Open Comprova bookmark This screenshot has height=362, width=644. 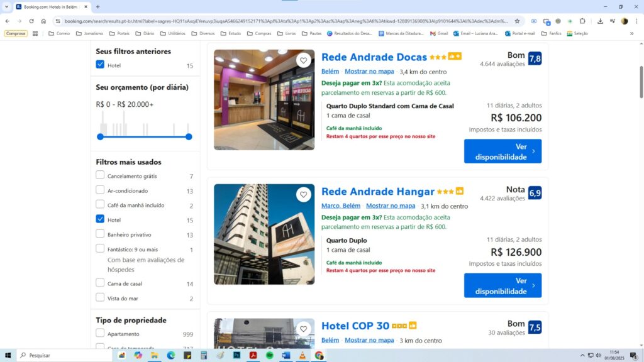(16, 34)
